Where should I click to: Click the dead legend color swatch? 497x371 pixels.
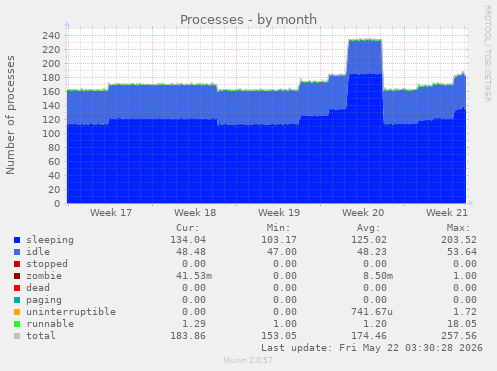click(x=17, y=288)
